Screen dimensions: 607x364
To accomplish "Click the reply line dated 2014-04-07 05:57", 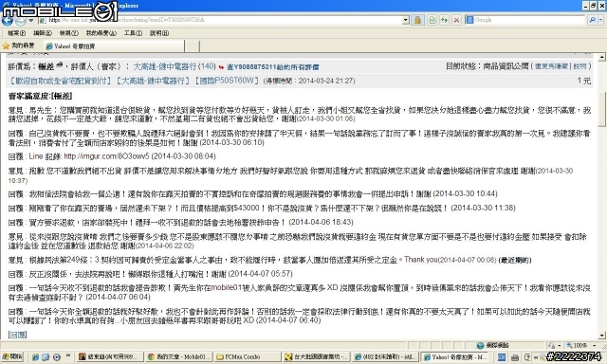I will pyautogui.click(x=150, y=274).
